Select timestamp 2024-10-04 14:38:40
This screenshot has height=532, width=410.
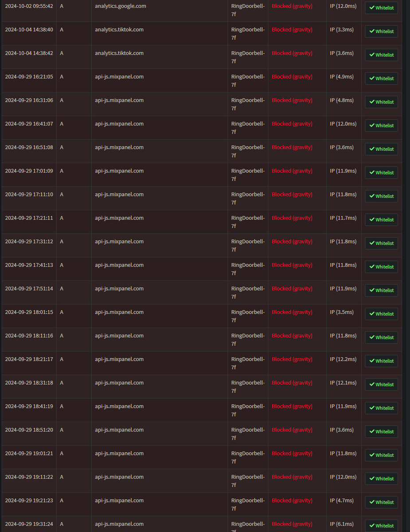click(x=29, y=30)
